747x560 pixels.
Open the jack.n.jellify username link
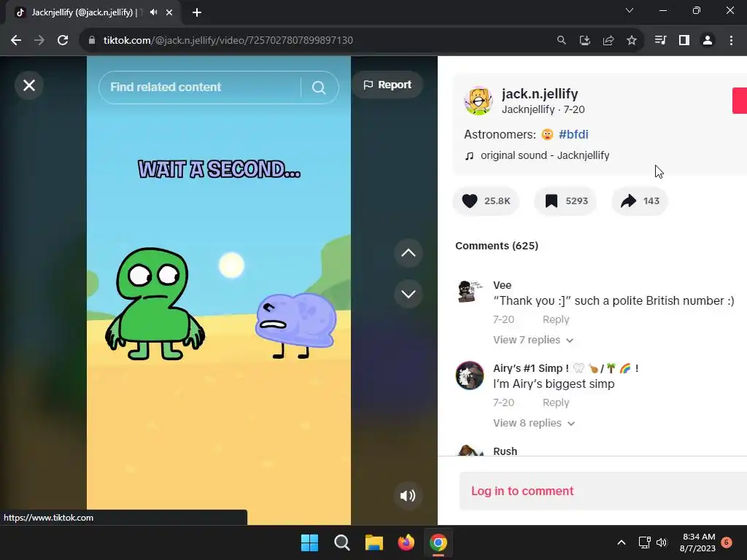(540, 94)
